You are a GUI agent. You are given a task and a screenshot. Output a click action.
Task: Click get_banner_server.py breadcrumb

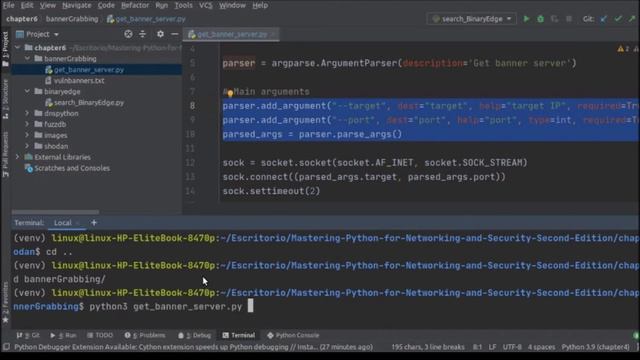[x=146, y=19]
